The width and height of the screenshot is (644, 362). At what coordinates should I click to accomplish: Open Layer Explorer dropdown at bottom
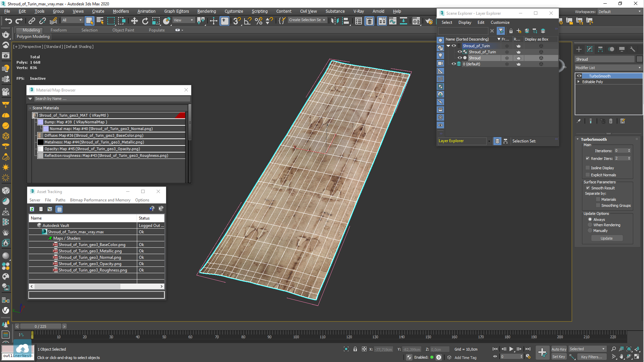click(489, 141)
